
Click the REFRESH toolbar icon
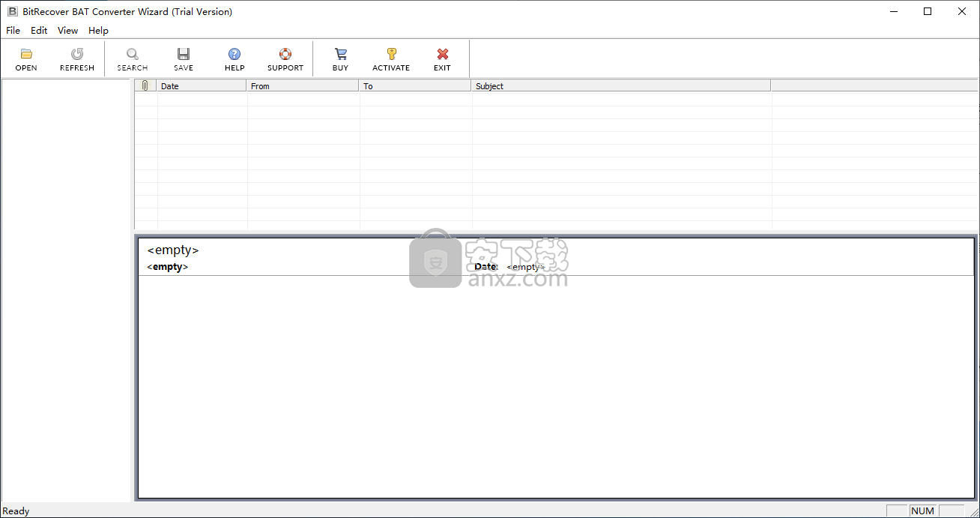77,54
